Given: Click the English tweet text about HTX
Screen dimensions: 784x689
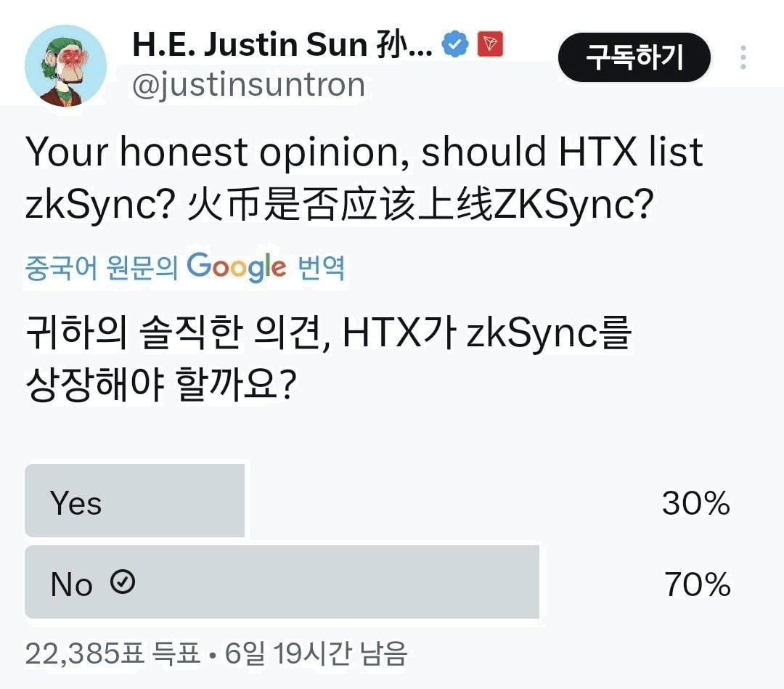Looking at the screenshot, I should pos(364,153).
